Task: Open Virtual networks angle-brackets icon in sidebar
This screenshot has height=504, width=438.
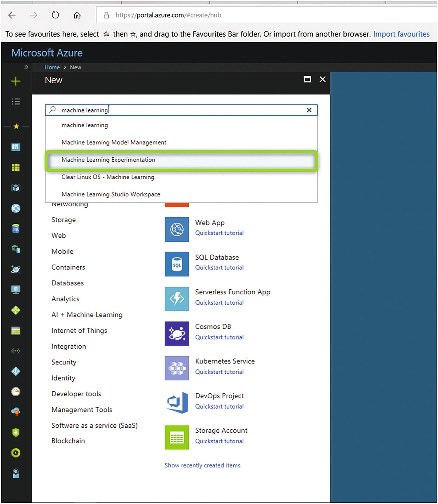Action: [x=16, y=351]
